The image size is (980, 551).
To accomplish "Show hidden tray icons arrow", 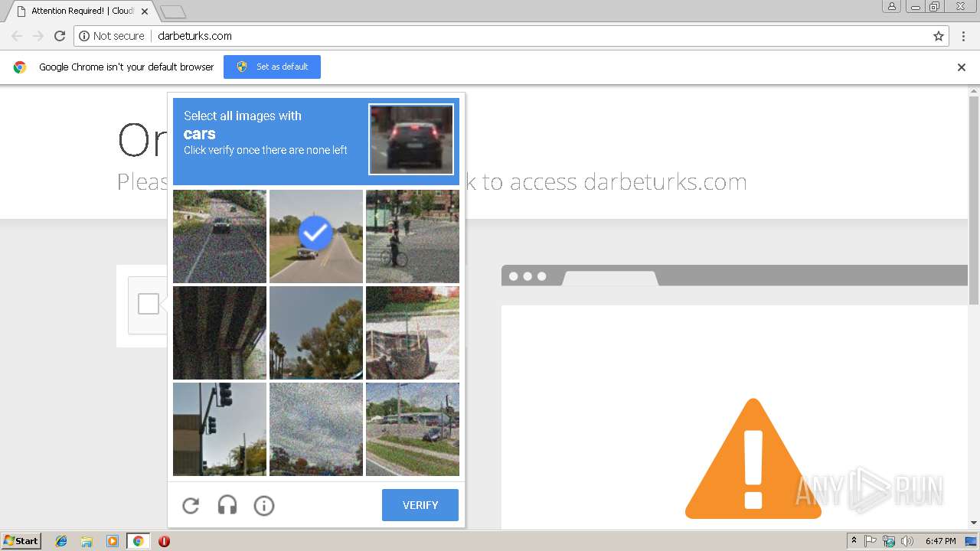I will point(854,541).
